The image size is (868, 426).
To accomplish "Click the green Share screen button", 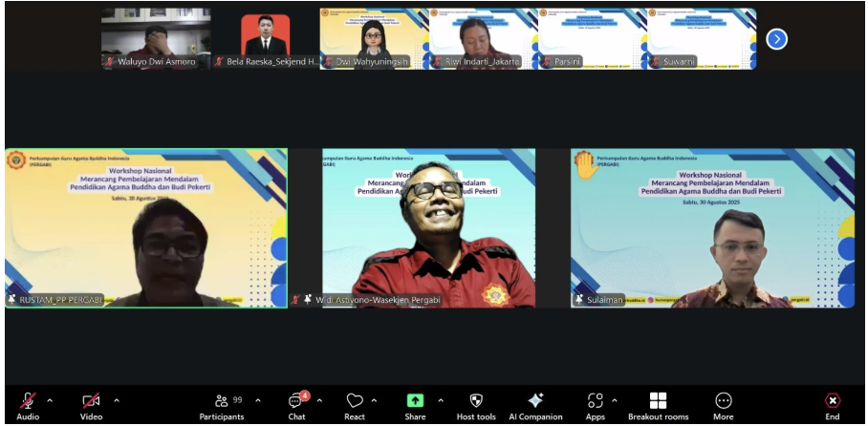I will click(x=415, y=402).
